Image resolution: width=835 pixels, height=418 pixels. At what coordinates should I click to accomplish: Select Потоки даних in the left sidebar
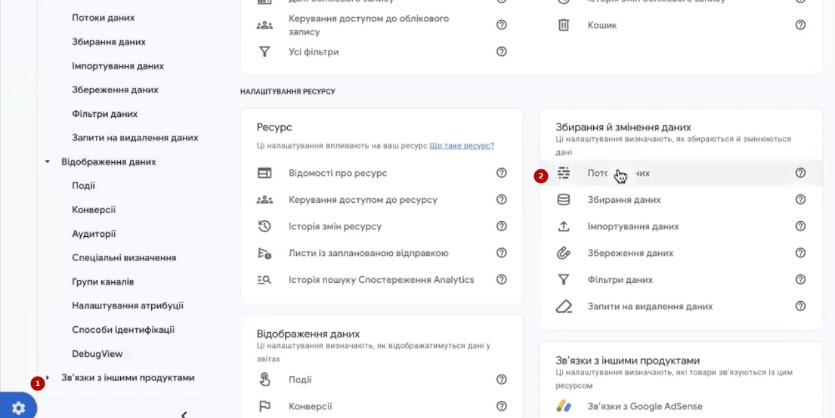click(x=103, y=18)
